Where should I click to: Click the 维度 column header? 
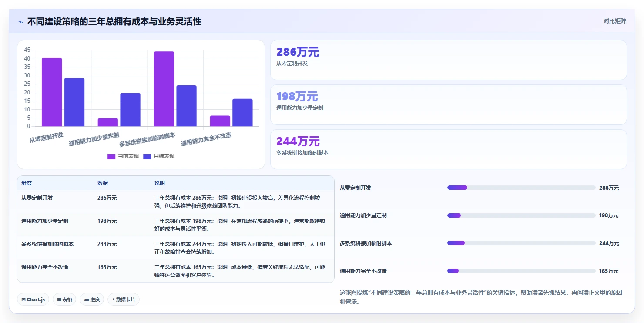tap(27, 183)
